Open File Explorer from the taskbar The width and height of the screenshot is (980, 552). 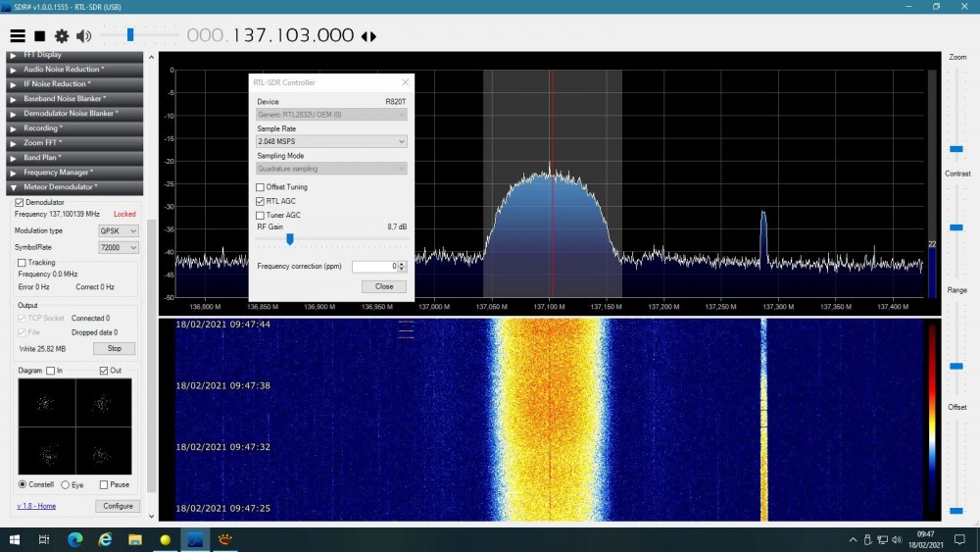pyautogui.click(x=135, y=539)
